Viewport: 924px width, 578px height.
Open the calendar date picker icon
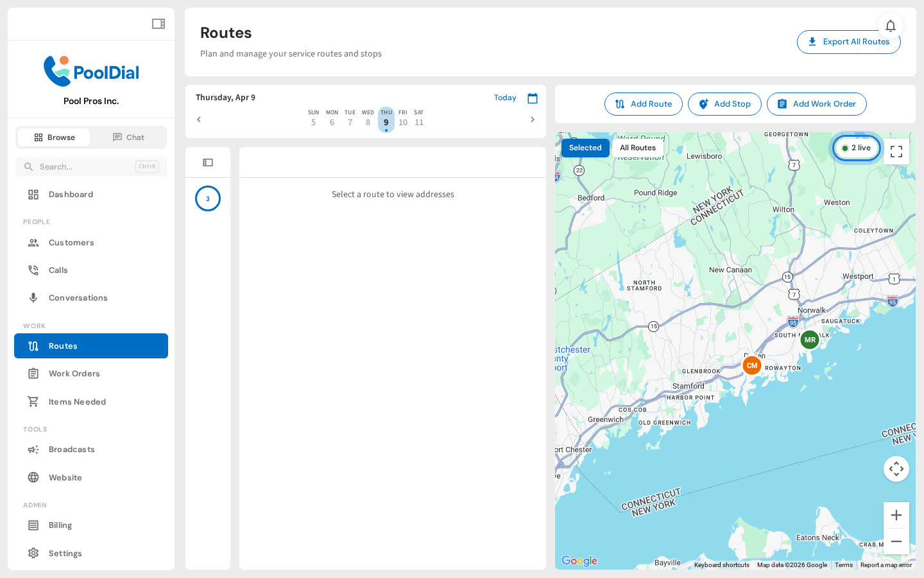pyautogui.click(x=532, y=98)
